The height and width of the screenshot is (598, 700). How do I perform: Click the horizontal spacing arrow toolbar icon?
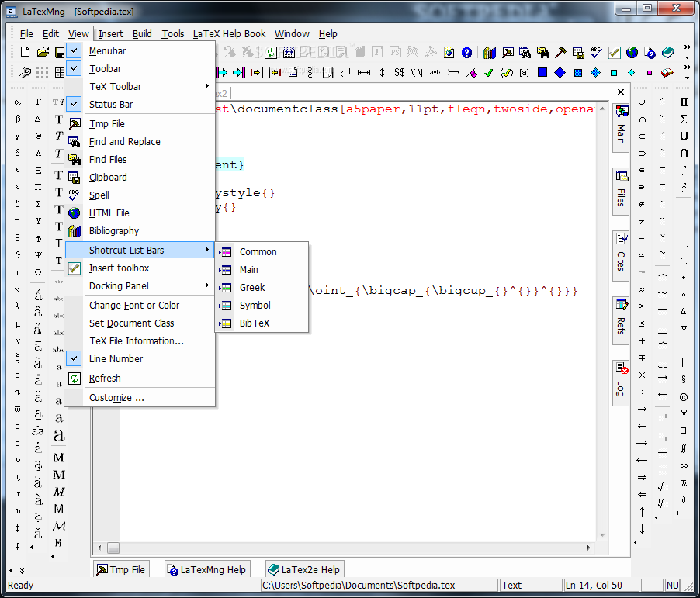pos(364,72)
